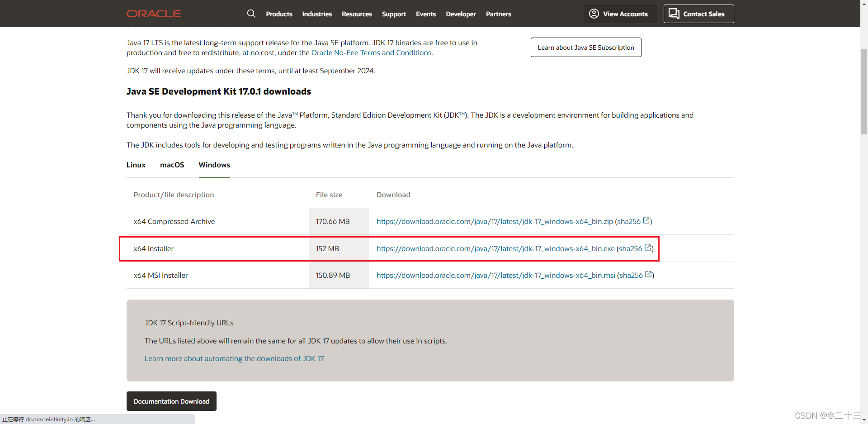
Task: Click the 'JDK 17 Script-friendly URLs' heading
Action: 189,323
